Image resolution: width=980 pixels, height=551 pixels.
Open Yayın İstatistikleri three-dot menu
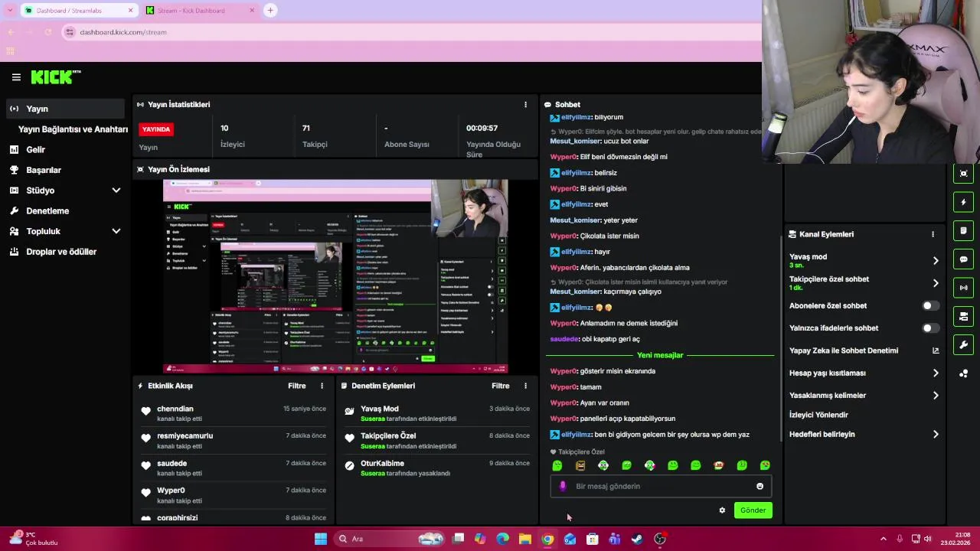point(525,105)
